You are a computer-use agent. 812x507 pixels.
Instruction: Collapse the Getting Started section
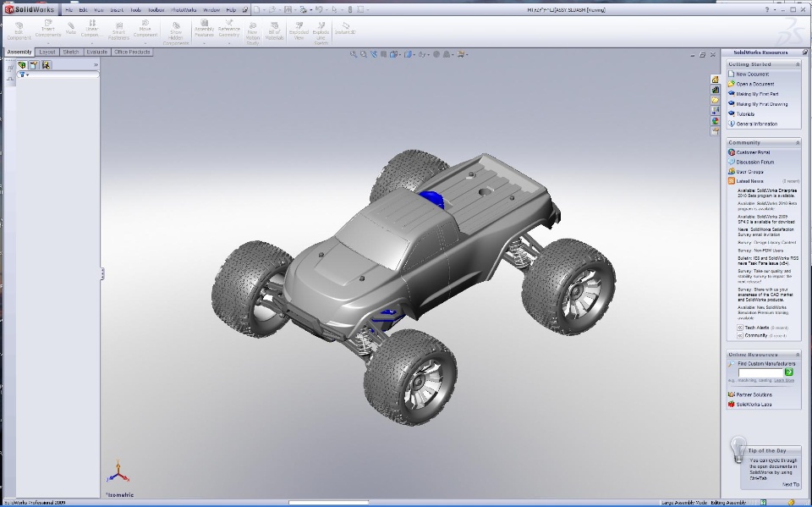(798, 64)
